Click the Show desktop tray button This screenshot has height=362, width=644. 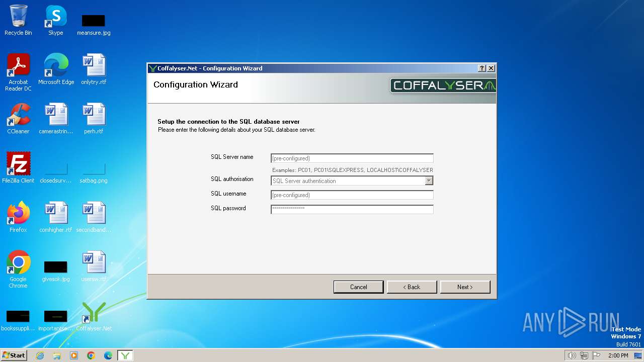(x=638, y=355)
